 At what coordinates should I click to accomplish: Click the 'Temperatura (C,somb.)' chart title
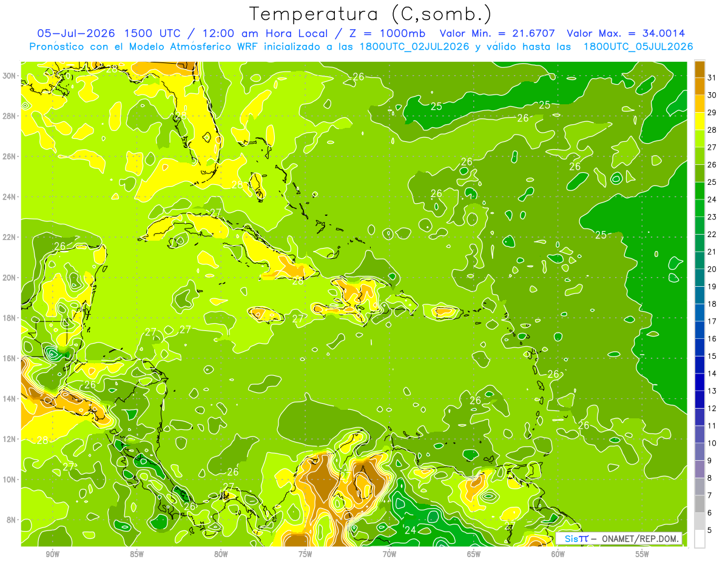click(370, 13)
